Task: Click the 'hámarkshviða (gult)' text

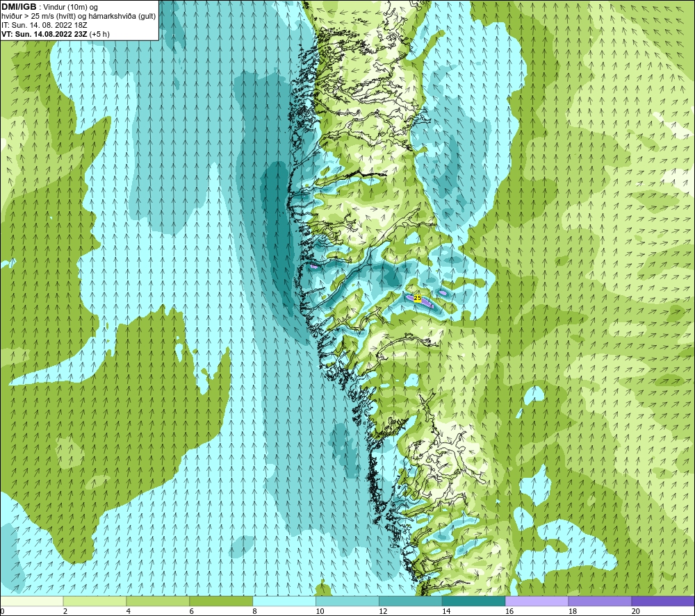Action: [122, 16]
